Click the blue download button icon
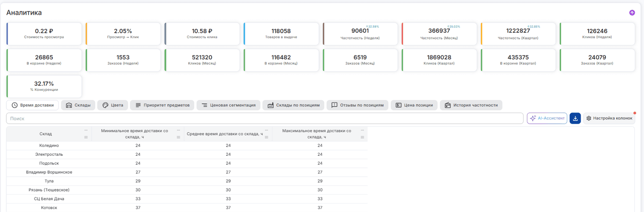Screen dimensions: 644x212 click(575, 118)
